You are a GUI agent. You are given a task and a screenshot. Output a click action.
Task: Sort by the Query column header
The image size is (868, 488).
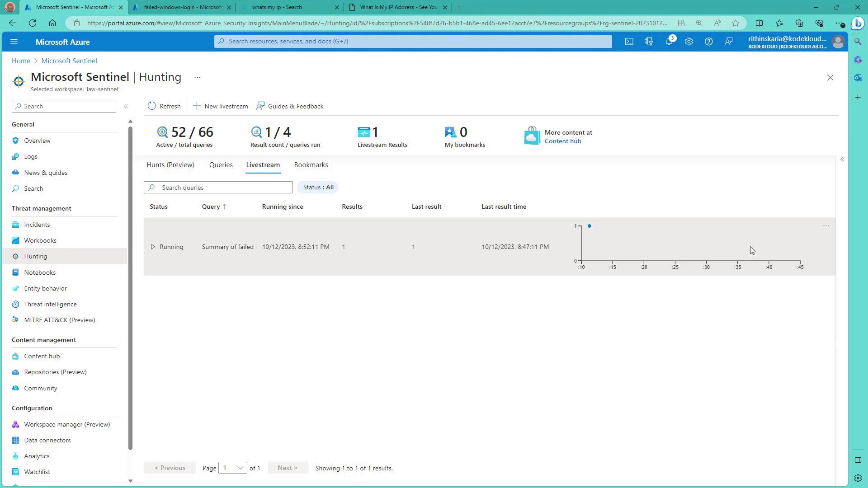pyautogui.click(x=211, y=206)
